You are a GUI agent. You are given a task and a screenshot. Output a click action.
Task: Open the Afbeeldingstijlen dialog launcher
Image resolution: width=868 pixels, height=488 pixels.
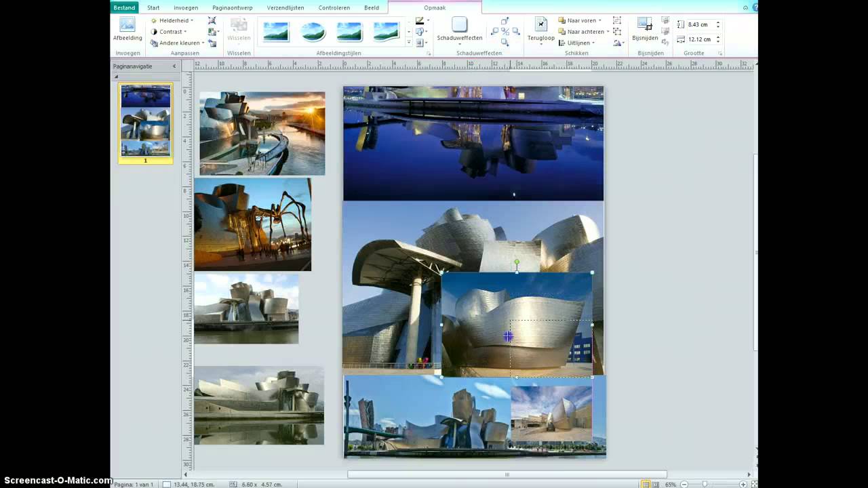429,53
